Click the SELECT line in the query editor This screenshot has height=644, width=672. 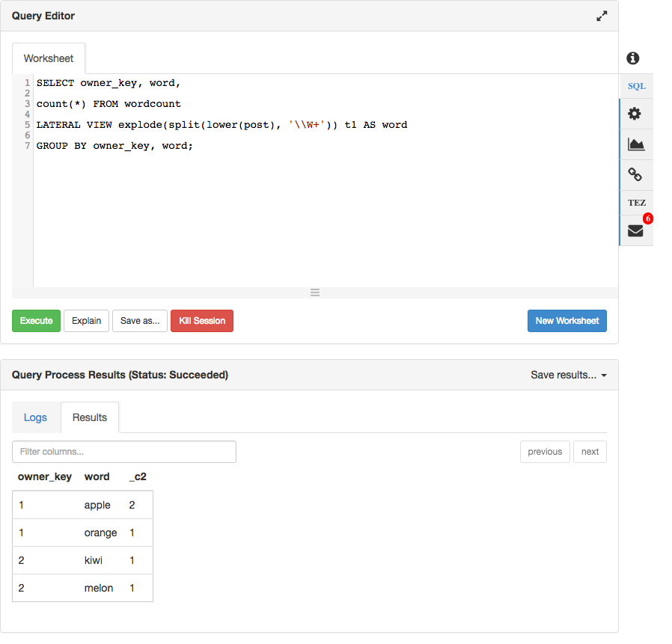[x=109, y=83]
